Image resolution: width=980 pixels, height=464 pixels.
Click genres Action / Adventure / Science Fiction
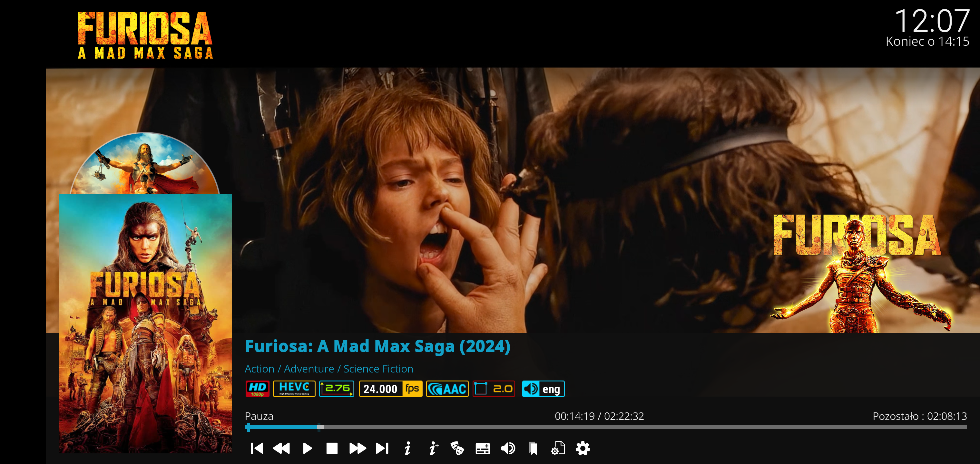click(x=329, y=369)
